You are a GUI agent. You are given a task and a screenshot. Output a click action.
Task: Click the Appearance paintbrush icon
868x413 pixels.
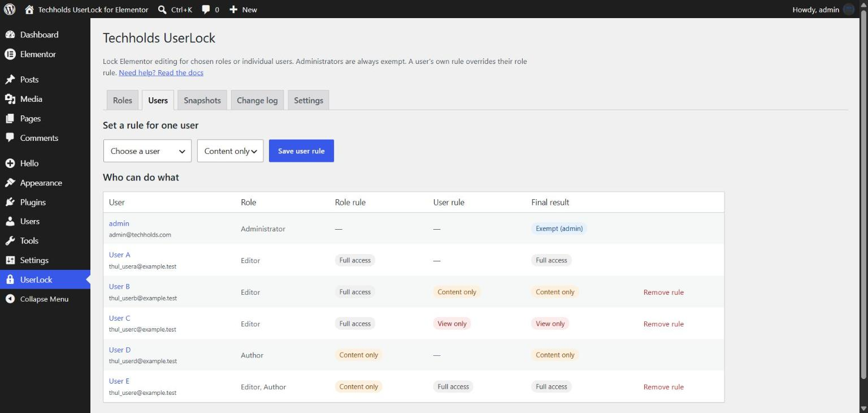tap(10, 183)
